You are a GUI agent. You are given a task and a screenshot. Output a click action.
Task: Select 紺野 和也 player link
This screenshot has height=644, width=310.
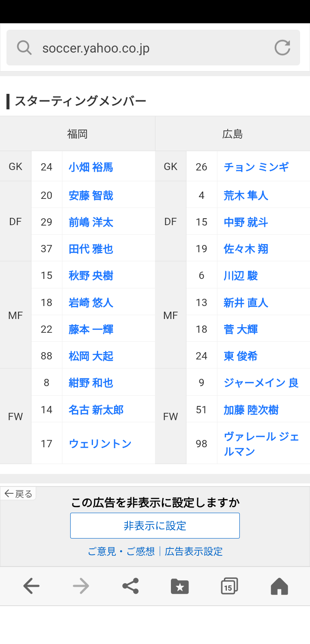(x=91, y=383)
